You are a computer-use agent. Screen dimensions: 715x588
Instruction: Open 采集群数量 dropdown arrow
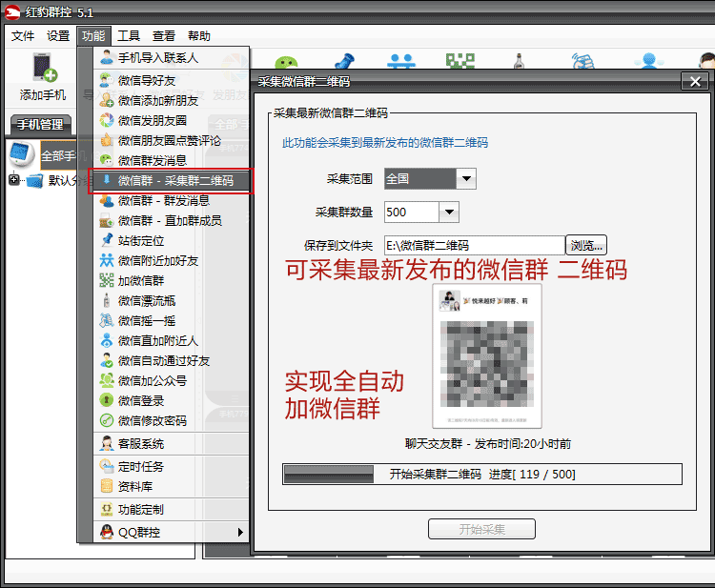click(449, 212)
